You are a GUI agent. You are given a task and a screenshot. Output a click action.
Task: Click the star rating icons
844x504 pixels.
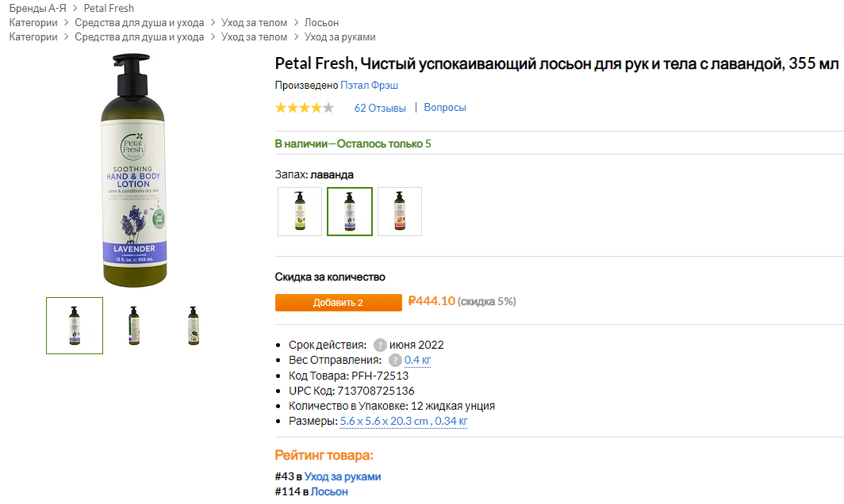305,108
